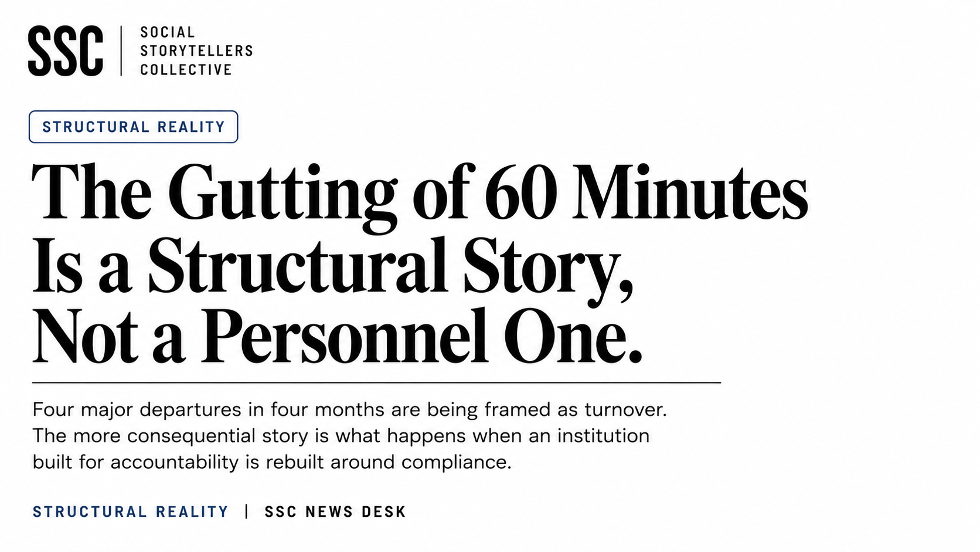The image size is (980, 552).
Task: Click the Structural Reality footer tag
Action: point(131,512)
